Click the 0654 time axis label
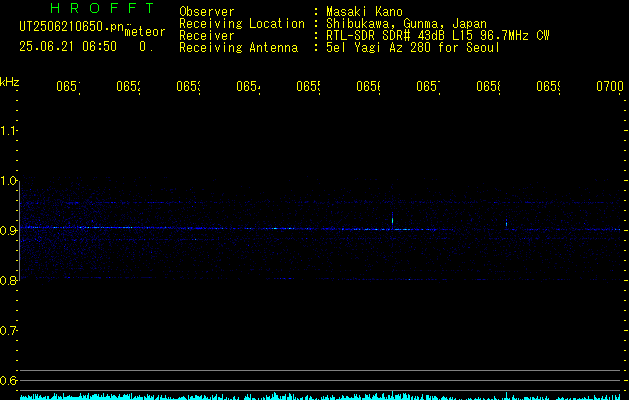Viewport: 629px width, 400px height. click(x=248, y=87)
